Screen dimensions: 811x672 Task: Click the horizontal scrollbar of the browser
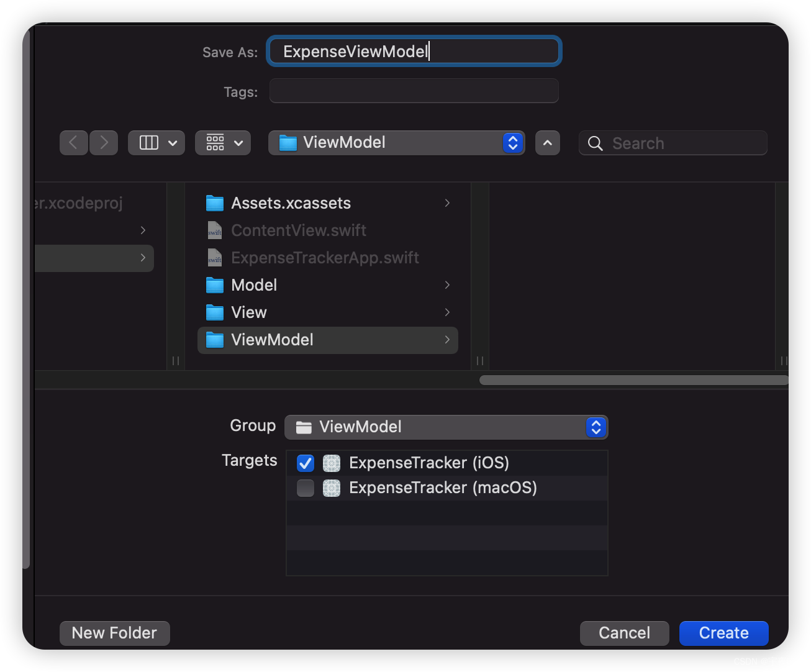coord(633,380)
